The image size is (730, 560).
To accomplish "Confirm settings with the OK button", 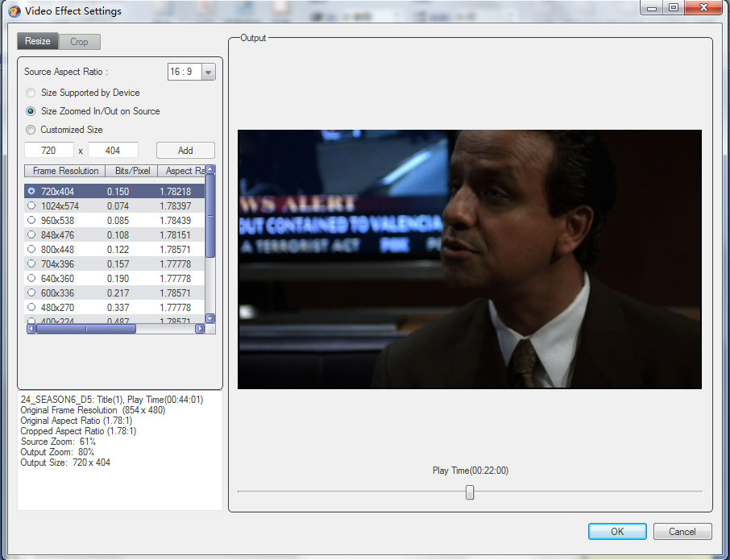I will click(x=617, y=532).
